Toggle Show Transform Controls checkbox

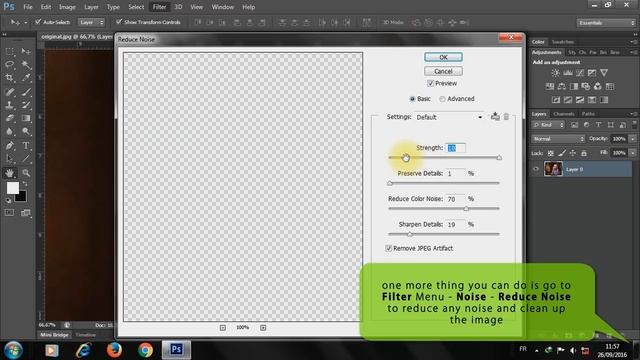pyautogui.click(x=119, y=22)
